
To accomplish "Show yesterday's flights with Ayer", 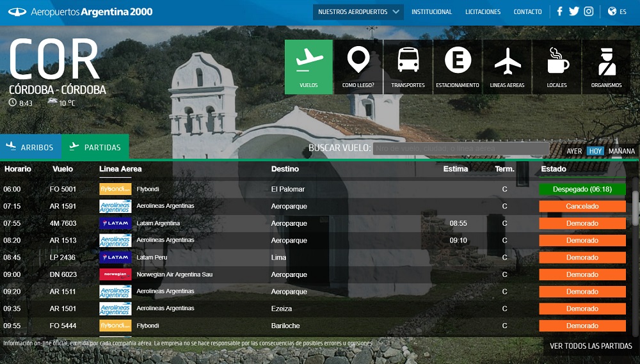I will pyautogui.click(x=574, y=151).
